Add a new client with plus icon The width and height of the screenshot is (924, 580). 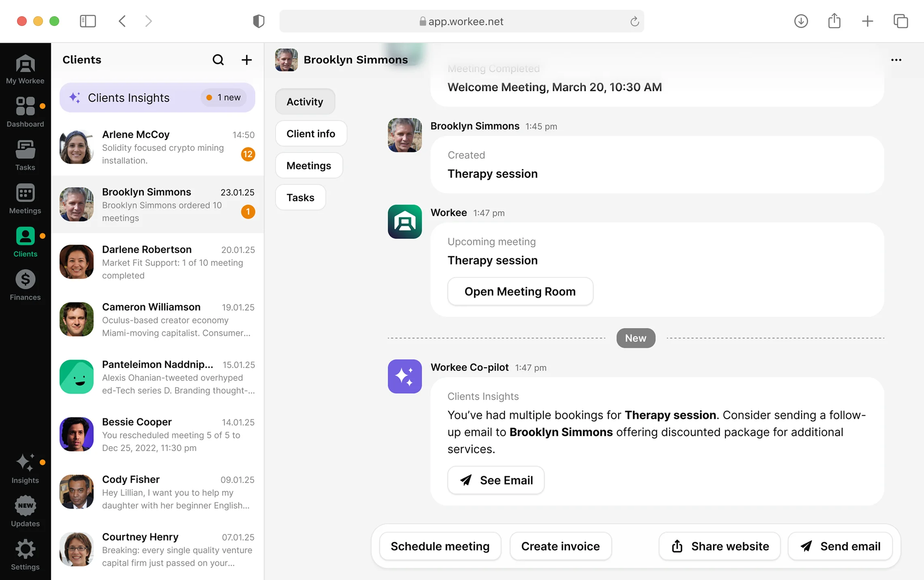246,60
